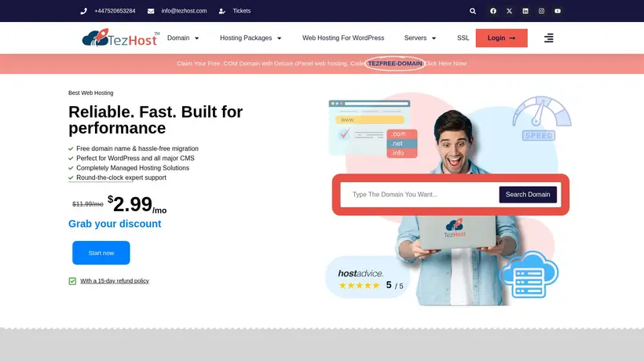Expand the Hosting Packages dropdown
The image size is (644, 362).
point(251,38)
